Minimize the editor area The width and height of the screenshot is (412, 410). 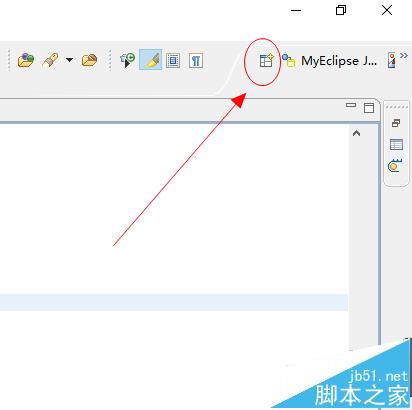[351, 105]
